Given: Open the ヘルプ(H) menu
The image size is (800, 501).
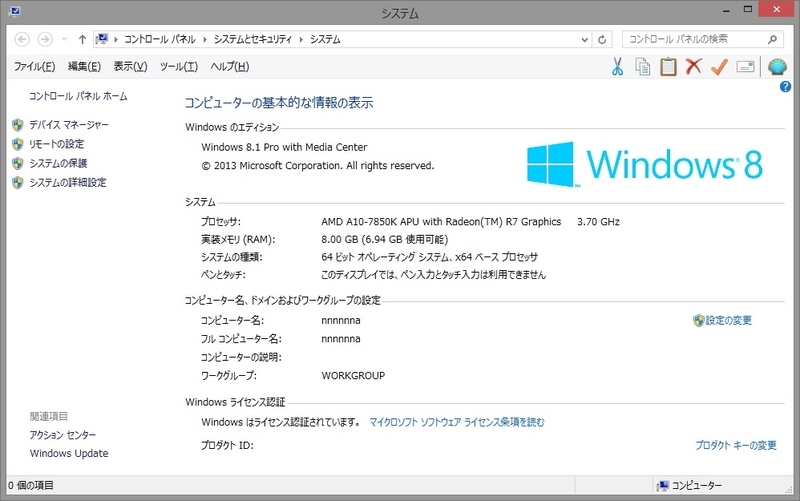Looking at the screenshot, I should click(230, 67).
